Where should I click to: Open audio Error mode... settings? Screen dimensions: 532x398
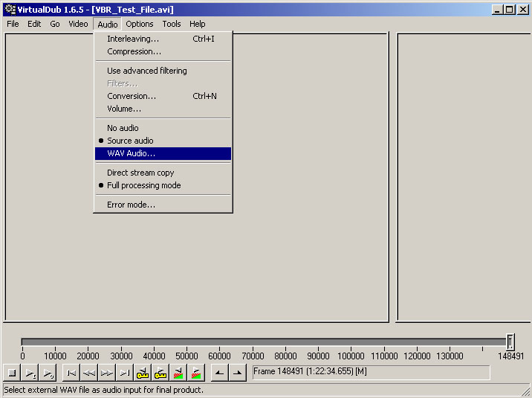tap(163, 205)
